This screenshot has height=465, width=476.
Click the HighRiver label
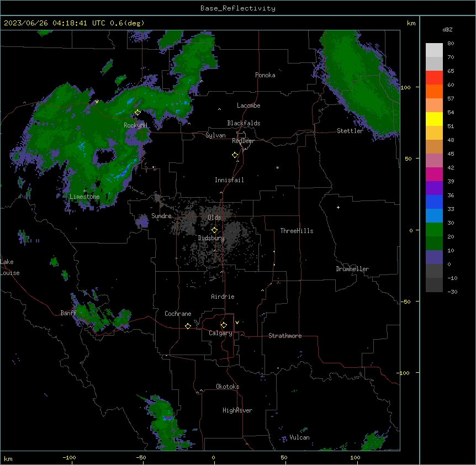coord(237,410)
